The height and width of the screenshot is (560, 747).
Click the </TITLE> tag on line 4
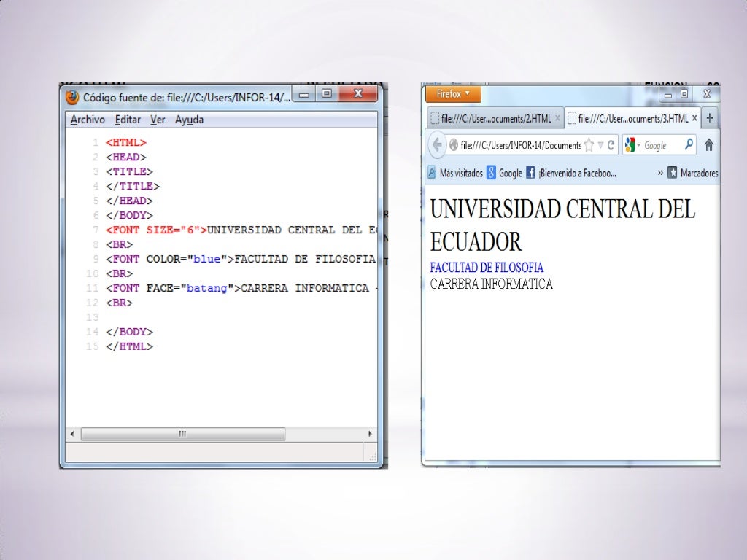tap(133, 186)
